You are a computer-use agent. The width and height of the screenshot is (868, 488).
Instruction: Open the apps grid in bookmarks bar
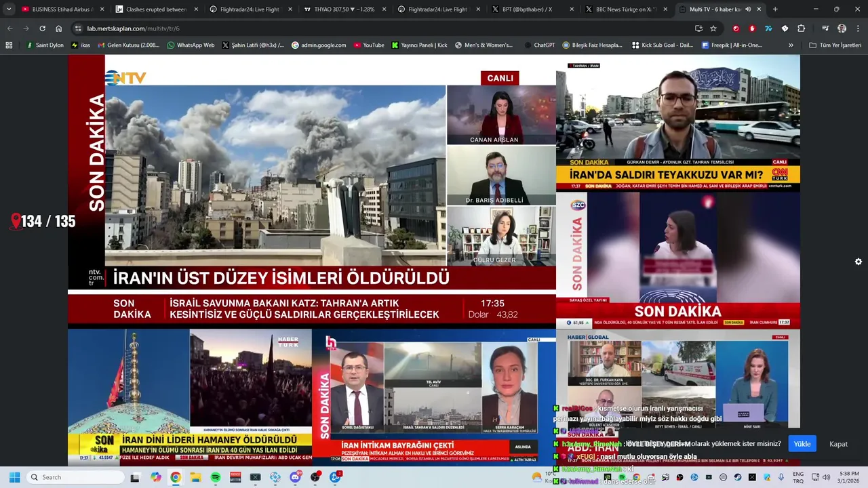pyautogui.click(x=9, y=45)
